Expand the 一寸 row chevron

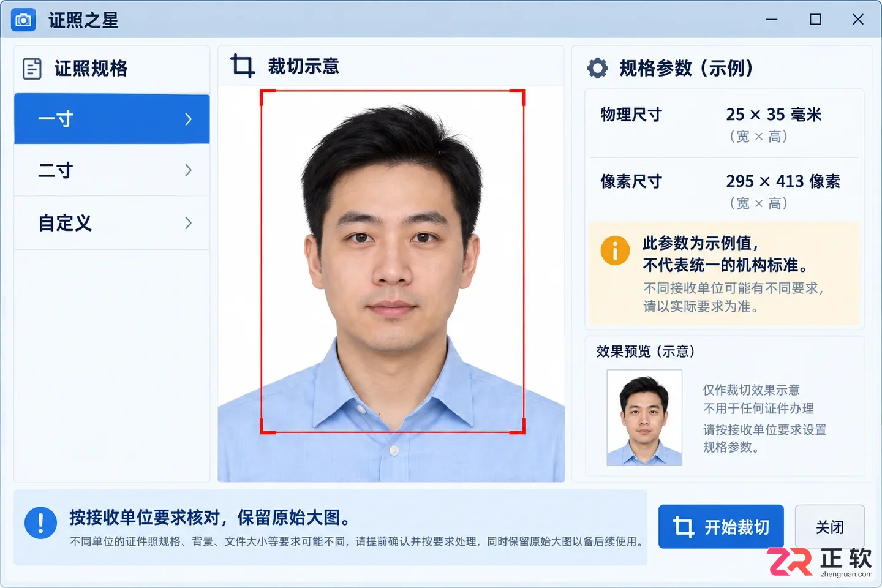[189, 119]
